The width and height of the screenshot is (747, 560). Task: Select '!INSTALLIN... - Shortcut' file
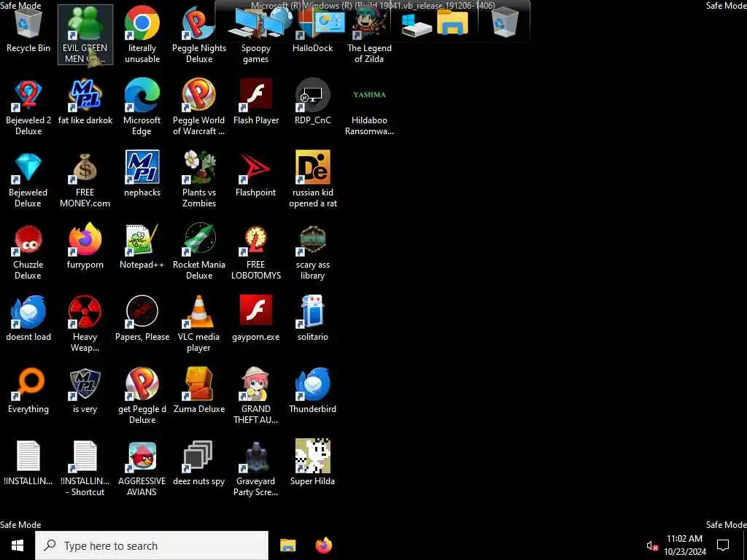coord(85,468)
